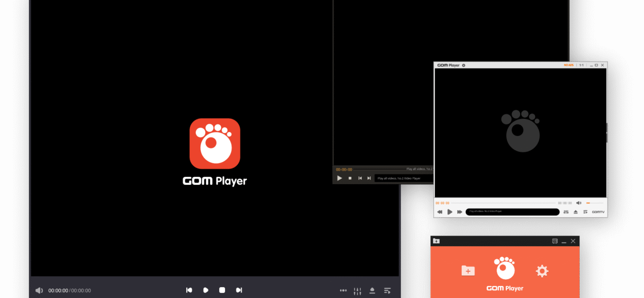
Task: Stop playback in the large dark player
Action: 222,290
